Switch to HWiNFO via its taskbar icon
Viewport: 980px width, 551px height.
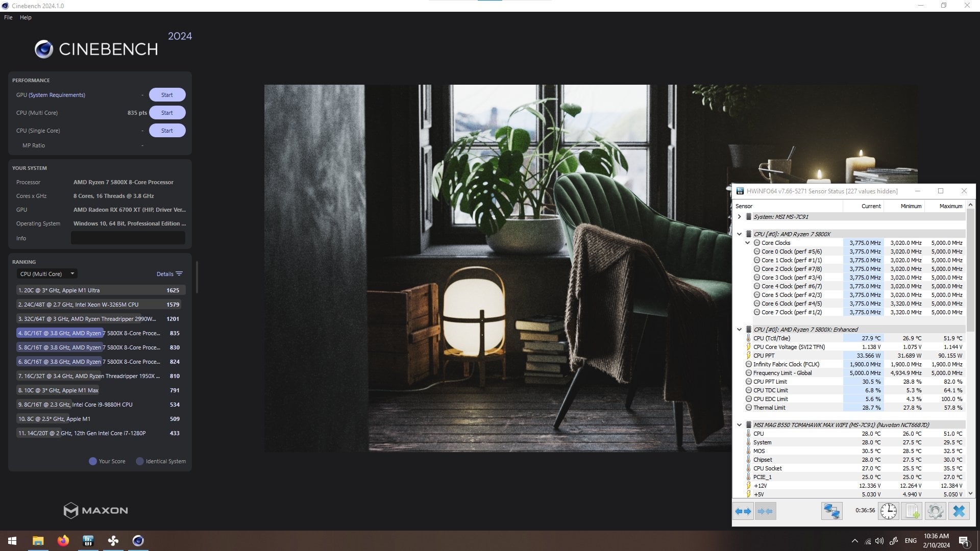point(88,541)
